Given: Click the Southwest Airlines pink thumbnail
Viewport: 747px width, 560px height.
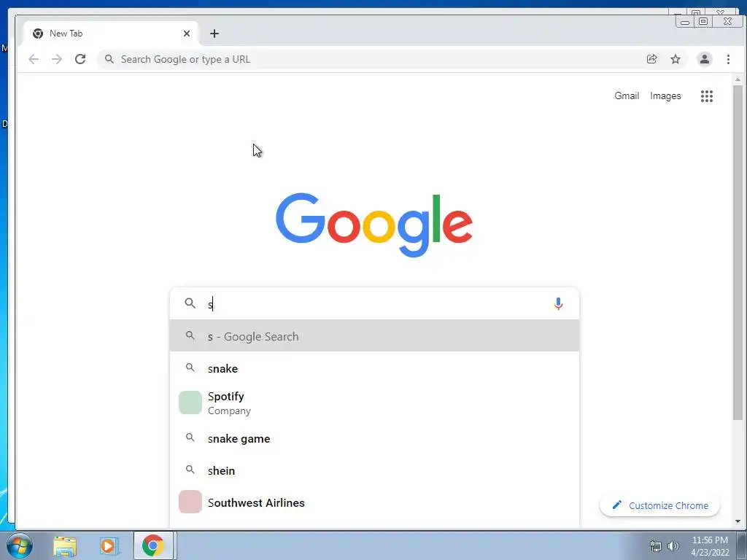Looking at the screenshot, I should [x=190, y=502].
